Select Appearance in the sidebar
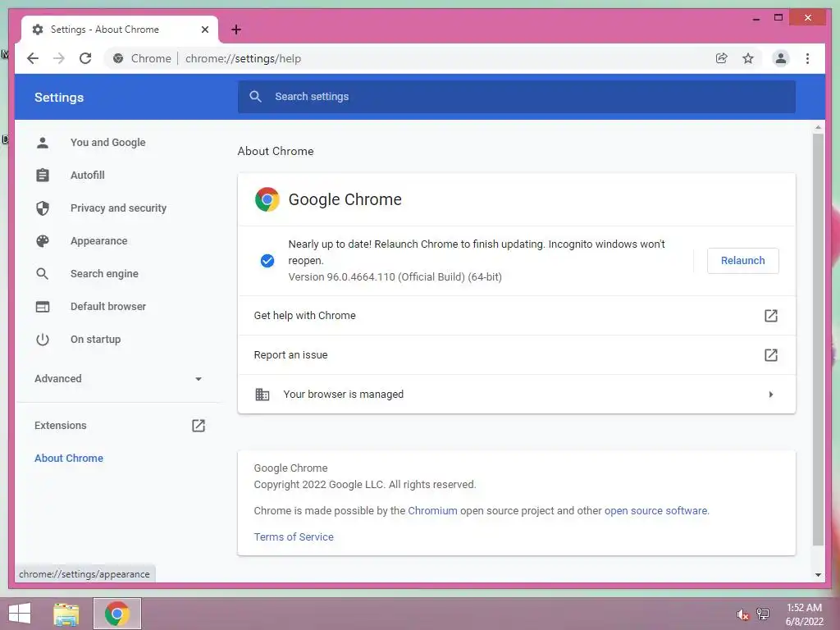 point(98,241)
